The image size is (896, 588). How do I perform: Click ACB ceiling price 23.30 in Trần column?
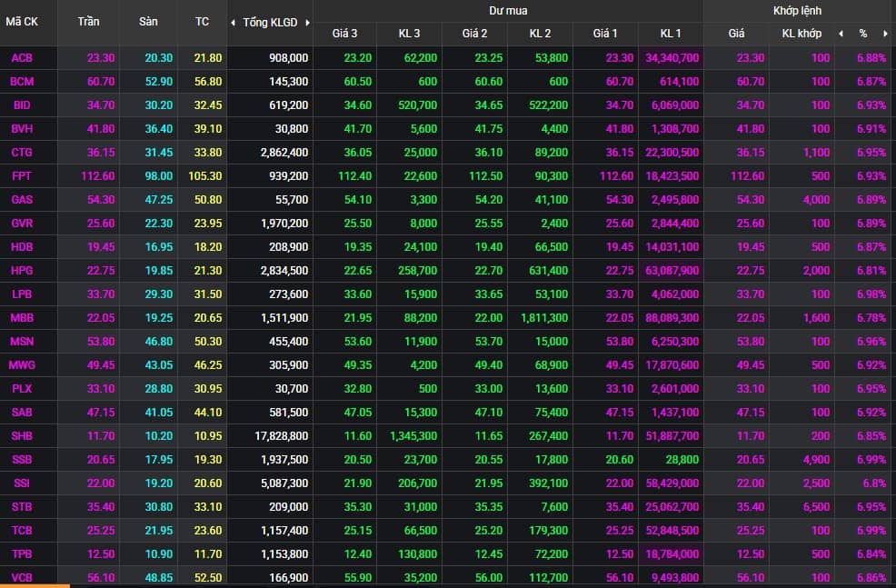pyautogui.click(x=101, y=58)
